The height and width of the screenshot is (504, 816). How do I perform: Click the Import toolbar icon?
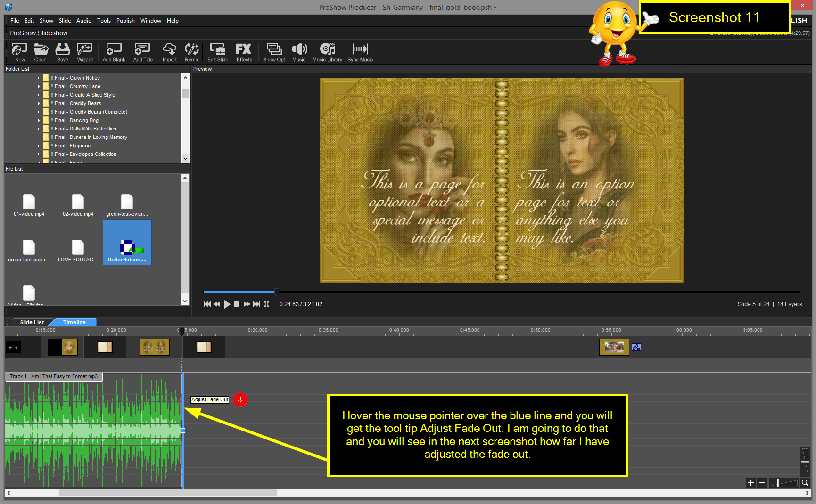click(170, 52)
